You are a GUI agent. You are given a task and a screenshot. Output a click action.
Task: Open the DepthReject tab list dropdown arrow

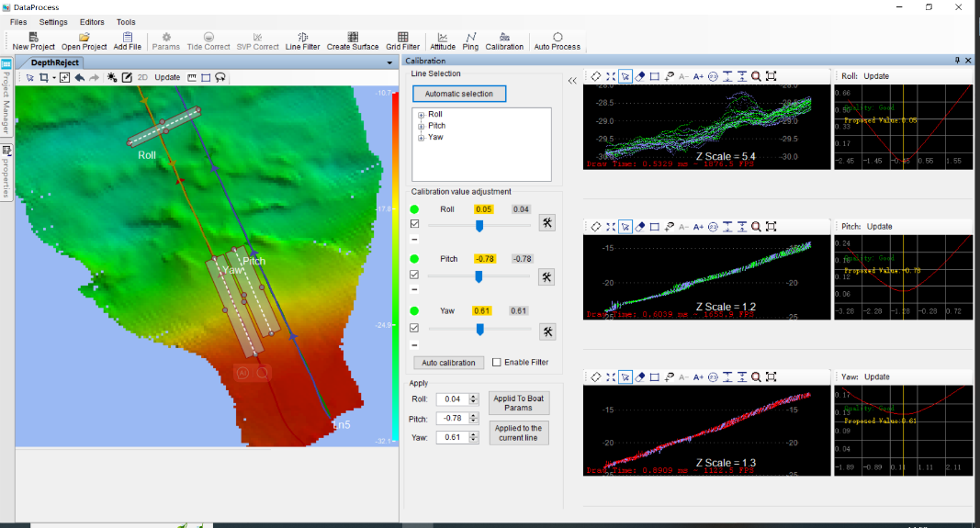389,63
